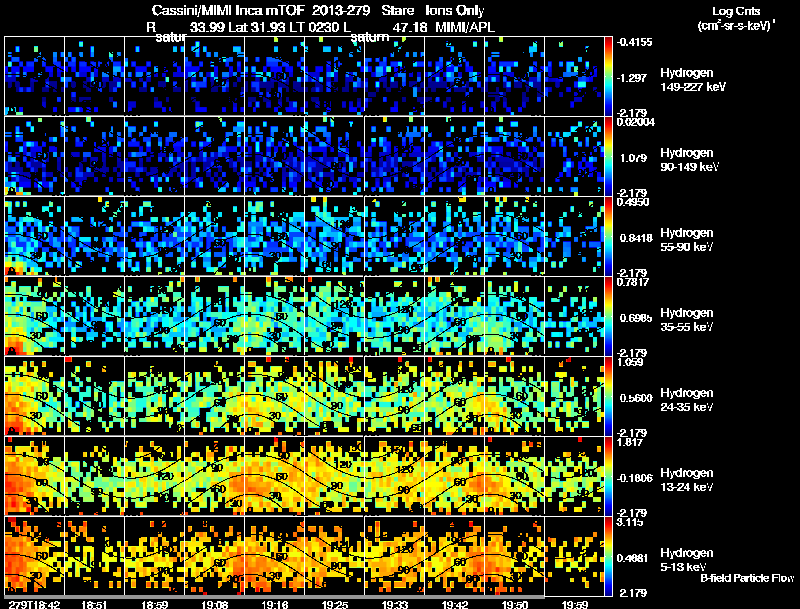Click the 'Hydrogen 149-227 keV' row label
Screen dimensions: 800x609
pos(692,80)
